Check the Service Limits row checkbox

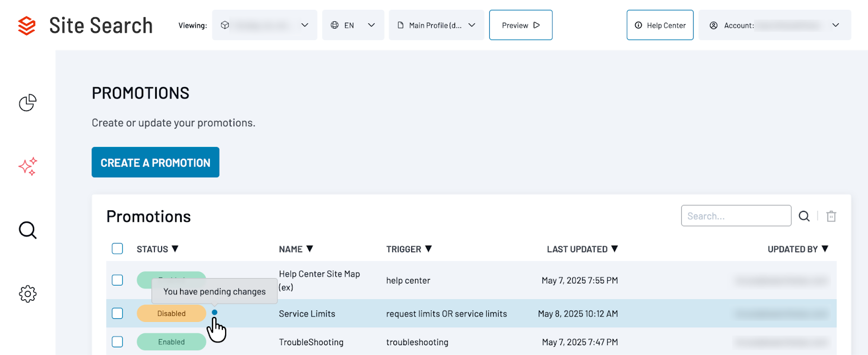(117, 313)
